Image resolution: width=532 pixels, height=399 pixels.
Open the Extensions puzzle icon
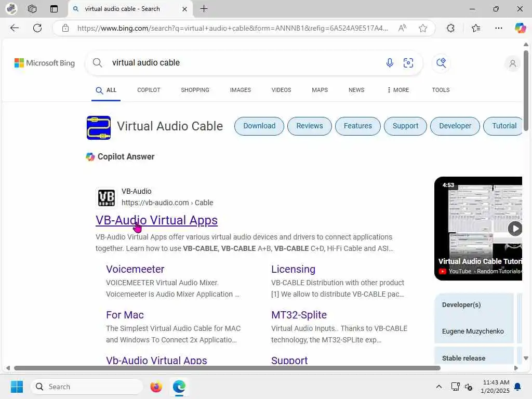[x=450, y=28]
